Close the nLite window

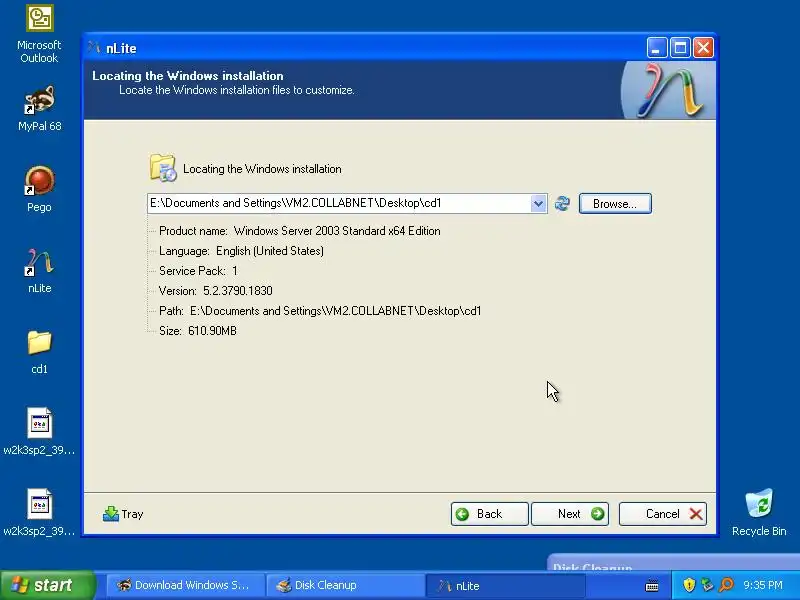click(x=703, y=48)
